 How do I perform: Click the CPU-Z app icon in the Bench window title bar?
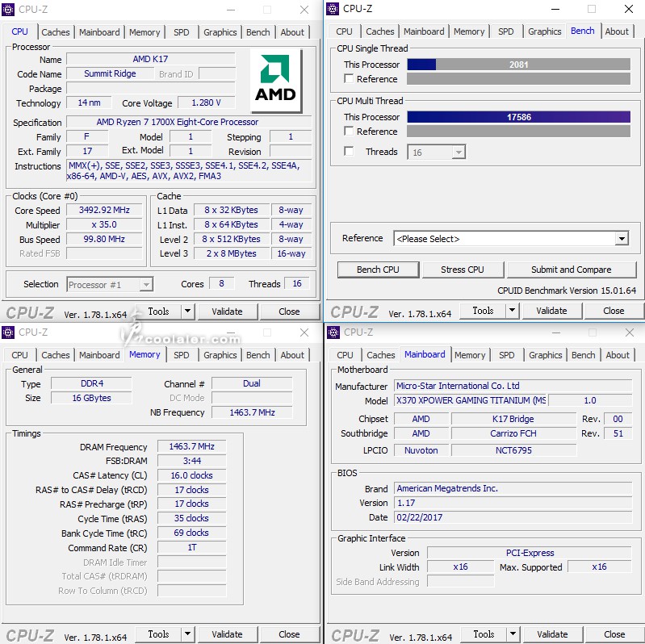(x=333, y=9)
